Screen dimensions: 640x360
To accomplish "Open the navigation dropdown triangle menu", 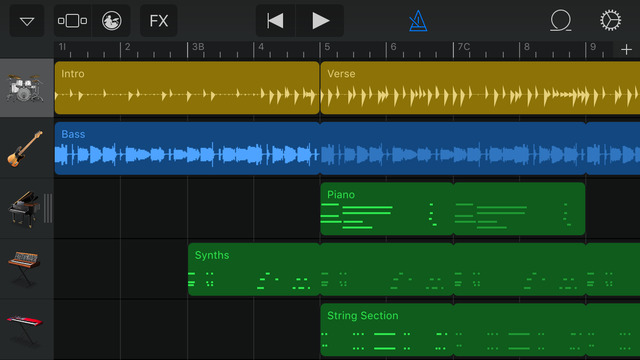I will [x=27, y=21].
